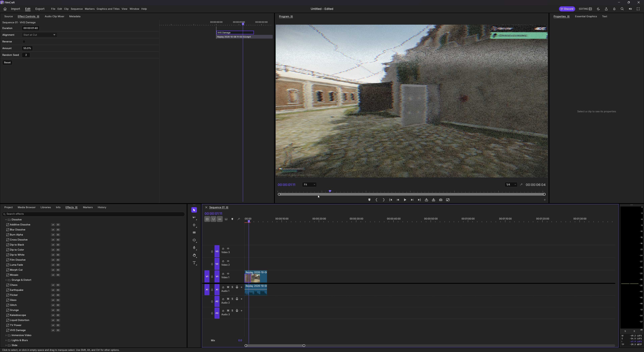Toggle dark mode moon icon
This screenshot has width=644, height=352.
(x=598, y=9)
